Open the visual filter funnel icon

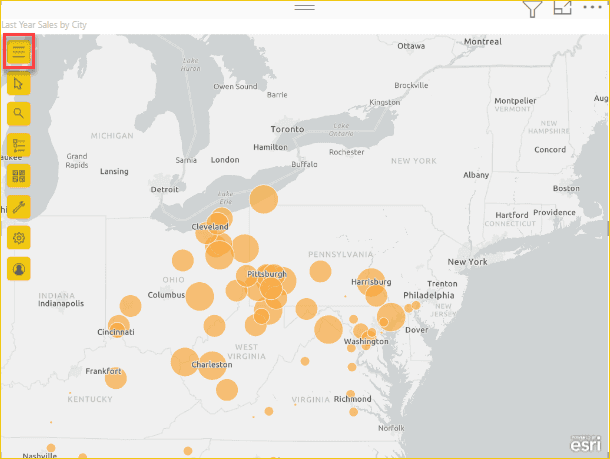click(533, 9)
